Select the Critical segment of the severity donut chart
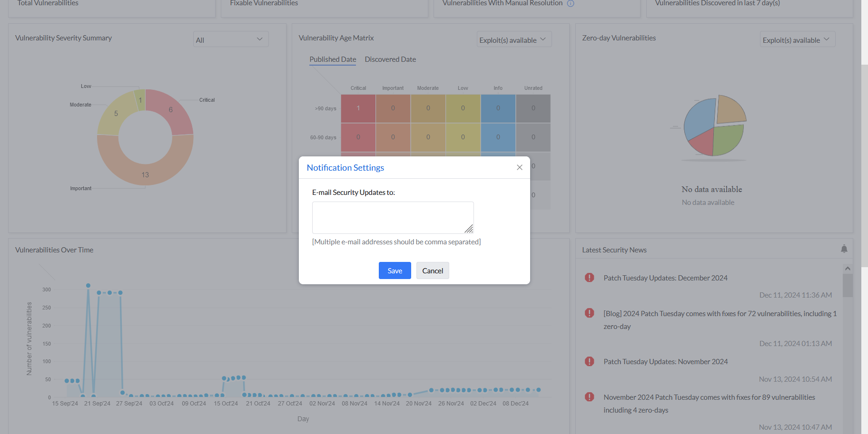 (x=170, y=110)
